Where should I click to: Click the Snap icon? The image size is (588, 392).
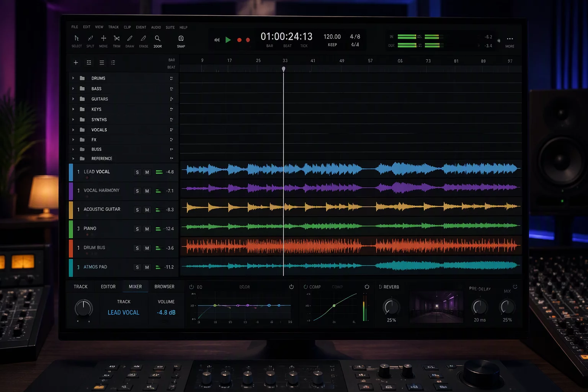click(x=181, y=38)
